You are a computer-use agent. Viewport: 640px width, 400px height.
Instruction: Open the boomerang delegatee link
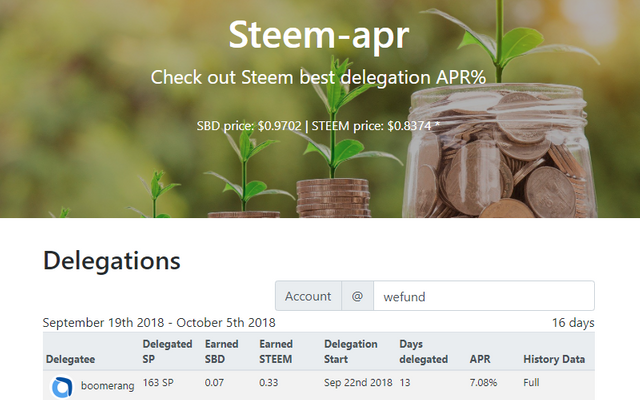click(x=107, y=385)
